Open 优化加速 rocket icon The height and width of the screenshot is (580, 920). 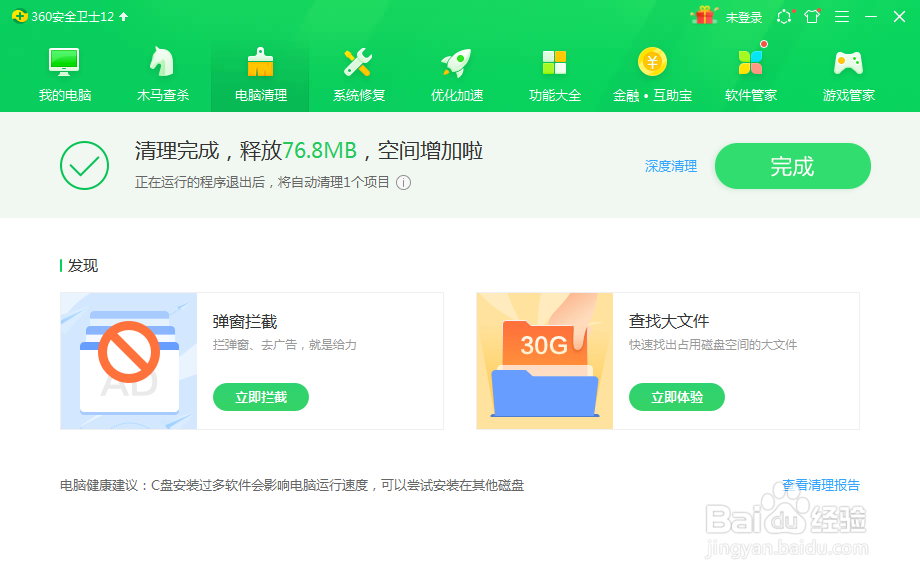coord(456,62)
